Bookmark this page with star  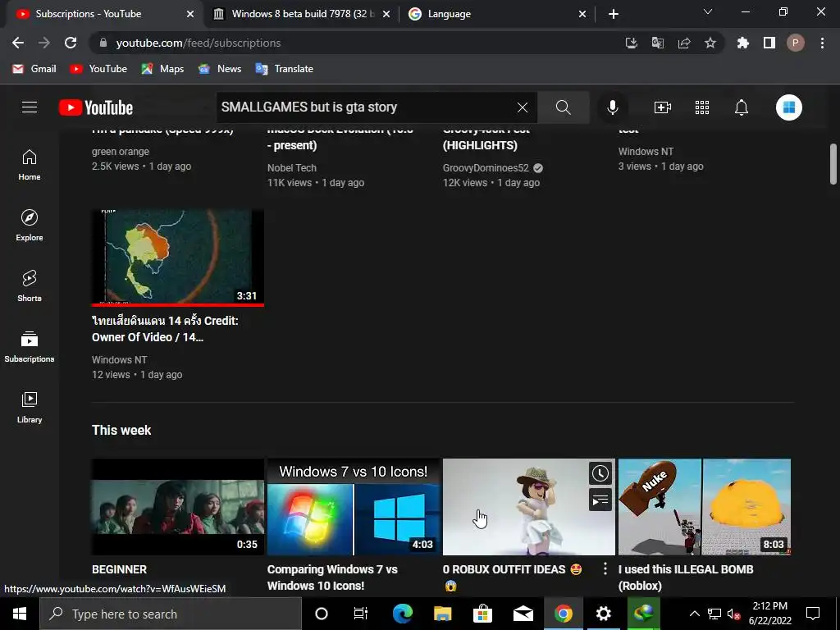[x=710, y=43]
